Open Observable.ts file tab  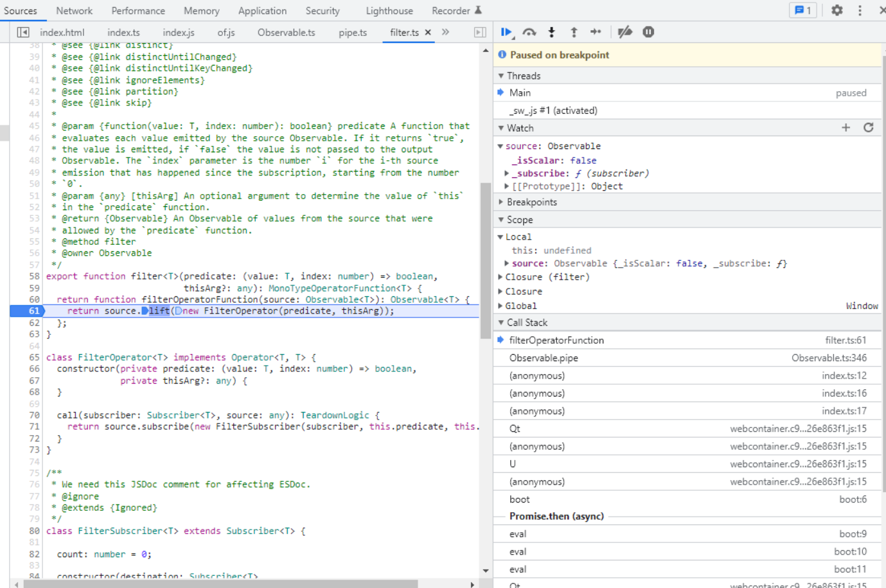click(x=287, y=32)
